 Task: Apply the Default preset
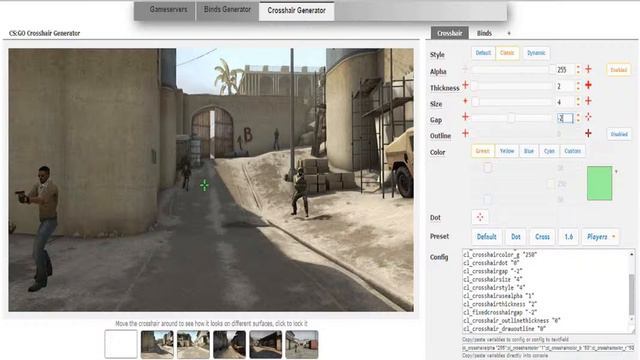point(487,237)
